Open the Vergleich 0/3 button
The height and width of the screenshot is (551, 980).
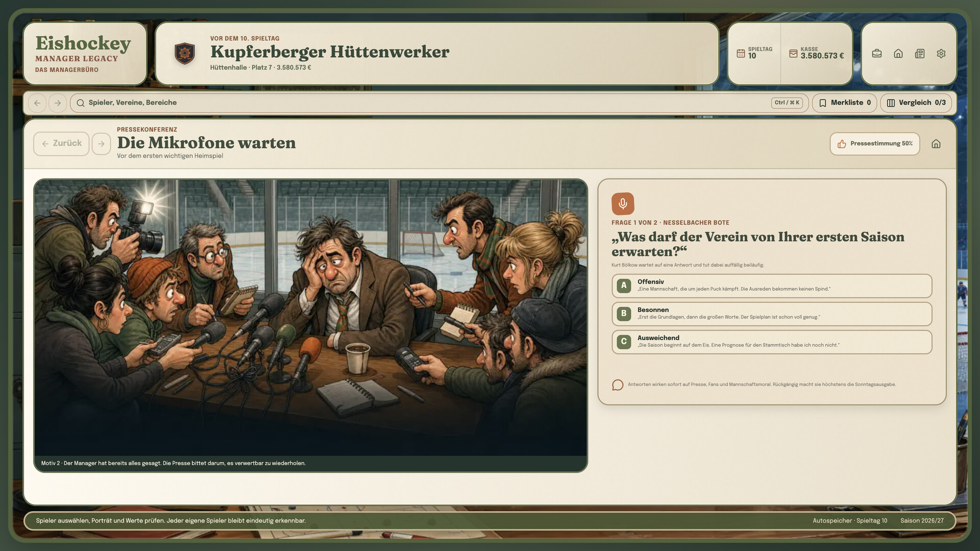[916, 103]
